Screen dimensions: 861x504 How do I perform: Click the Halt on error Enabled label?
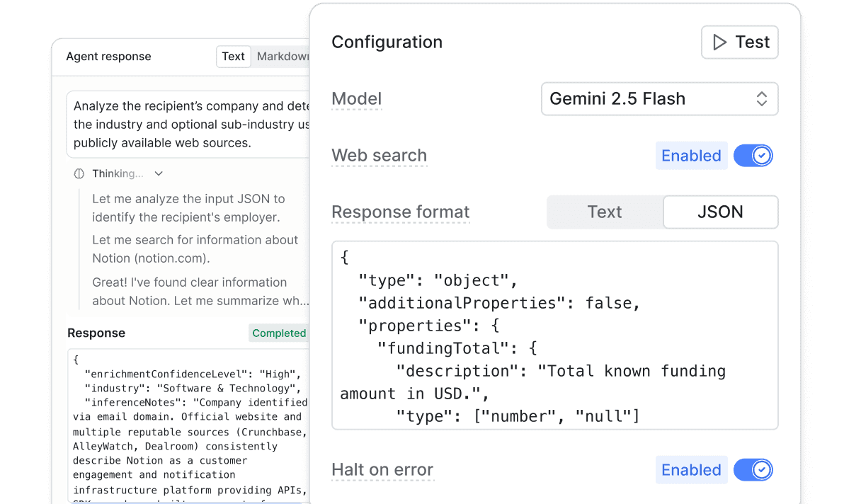tap(691, 470)
